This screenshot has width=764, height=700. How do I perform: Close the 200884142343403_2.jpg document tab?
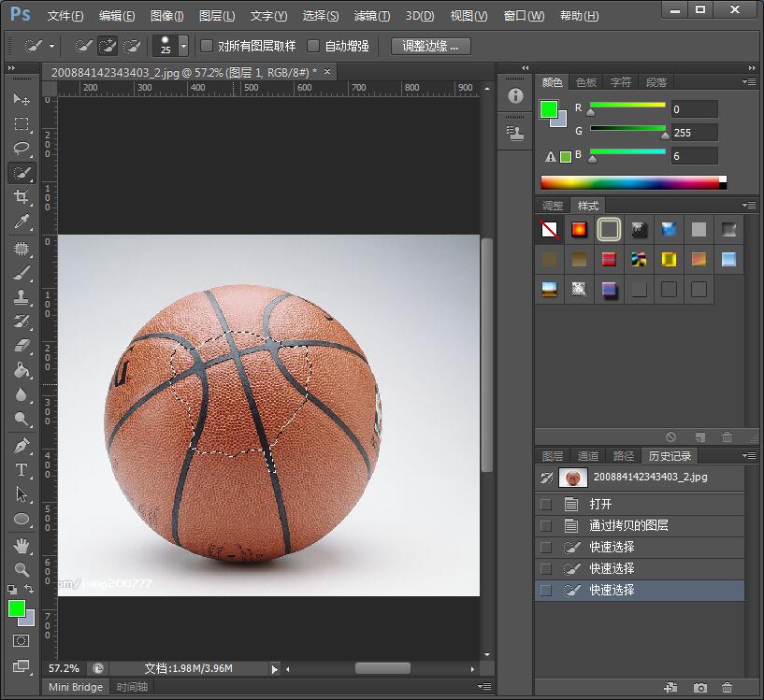327,72
